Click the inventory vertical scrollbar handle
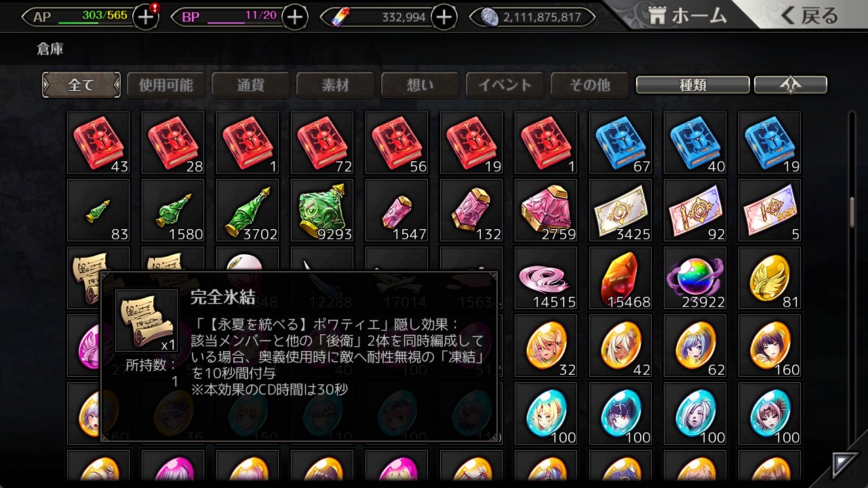868x488 pixels. pos(852,211)
